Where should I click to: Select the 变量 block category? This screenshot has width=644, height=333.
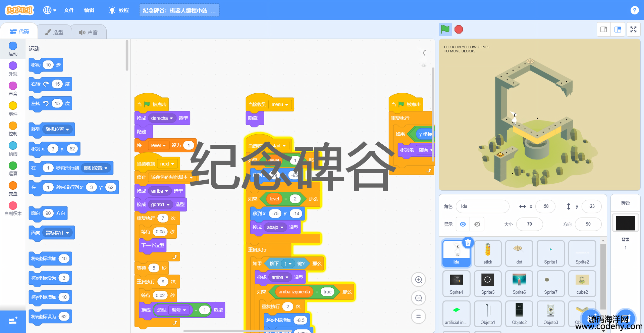[x=13, y=189]
